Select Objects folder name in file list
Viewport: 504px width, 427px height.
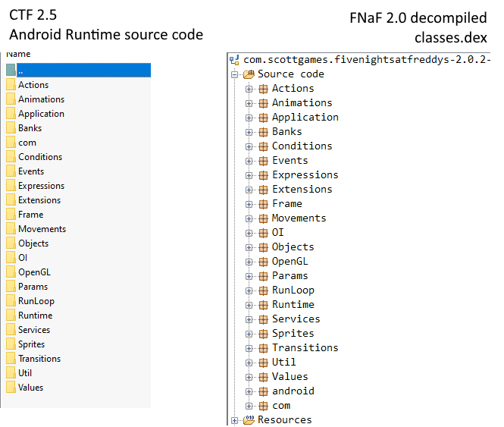pos(33,243)
